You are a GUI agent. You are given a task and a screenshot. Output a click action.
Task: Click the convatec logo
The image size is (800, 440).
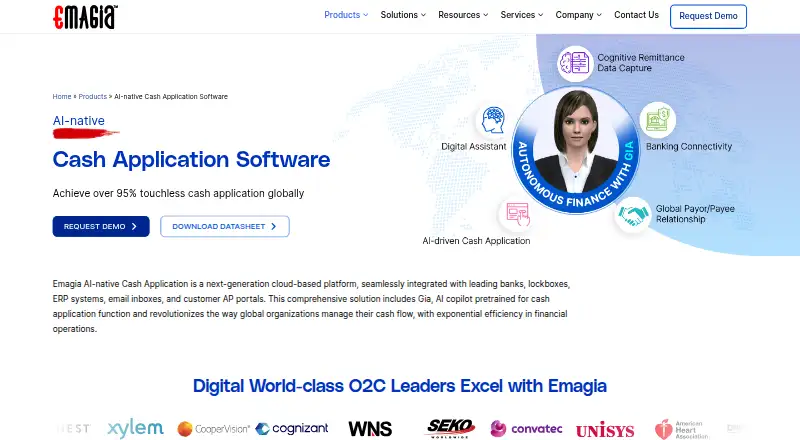point(527,429)
